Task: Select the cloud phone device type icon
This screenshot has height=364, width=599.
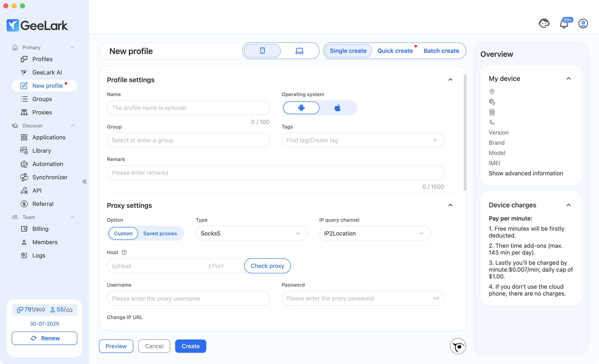Action: [x=262, y=51]
